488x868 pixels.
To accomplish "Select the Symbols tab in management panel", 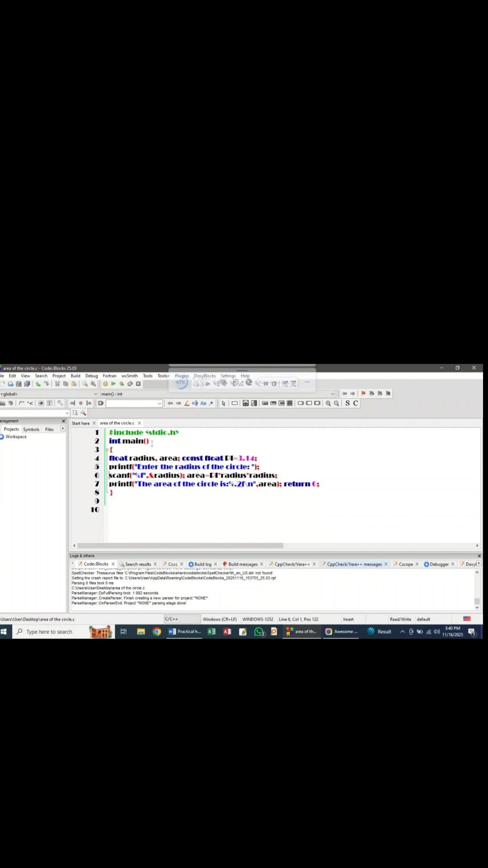I will (x=31, y=429).
